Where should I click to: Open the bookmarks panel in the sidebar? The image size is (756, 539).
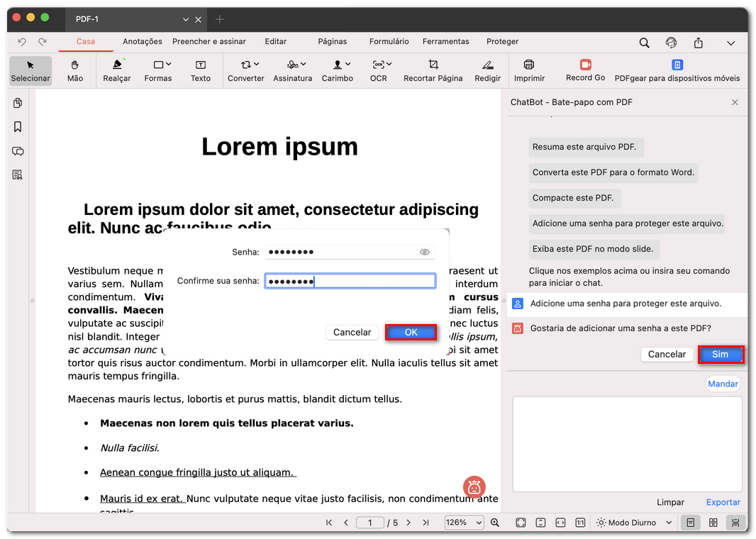coord(18,126)
